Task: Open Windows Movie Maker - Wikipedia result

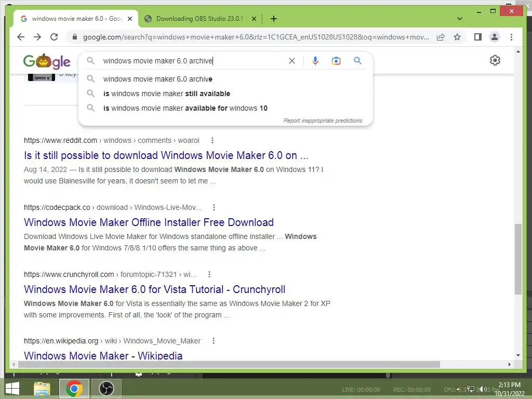Action: (103, 355)
